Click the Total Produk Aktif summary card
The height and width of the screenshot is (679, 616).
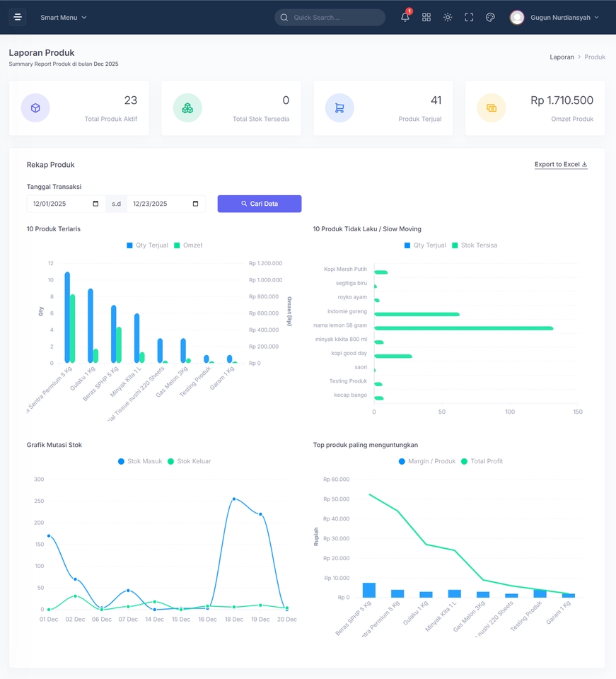(x=79, y=108)
